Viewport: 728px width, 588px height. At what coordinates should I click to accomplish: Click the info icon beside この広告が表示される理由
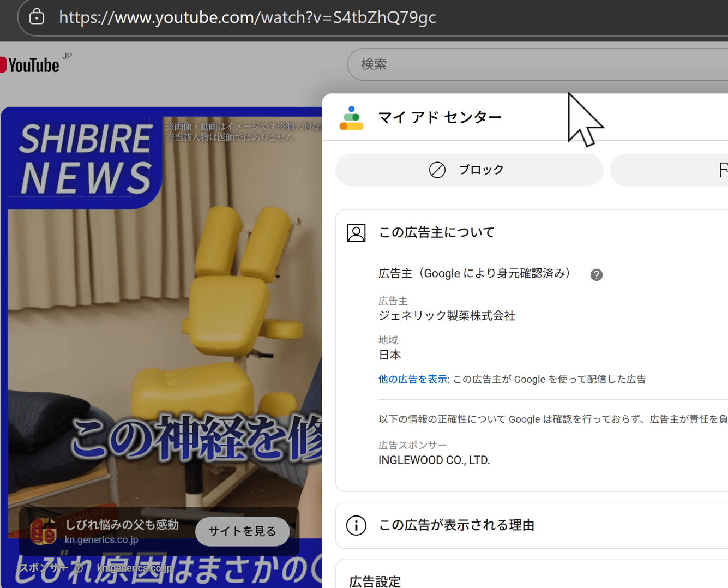tap(356, 525)
